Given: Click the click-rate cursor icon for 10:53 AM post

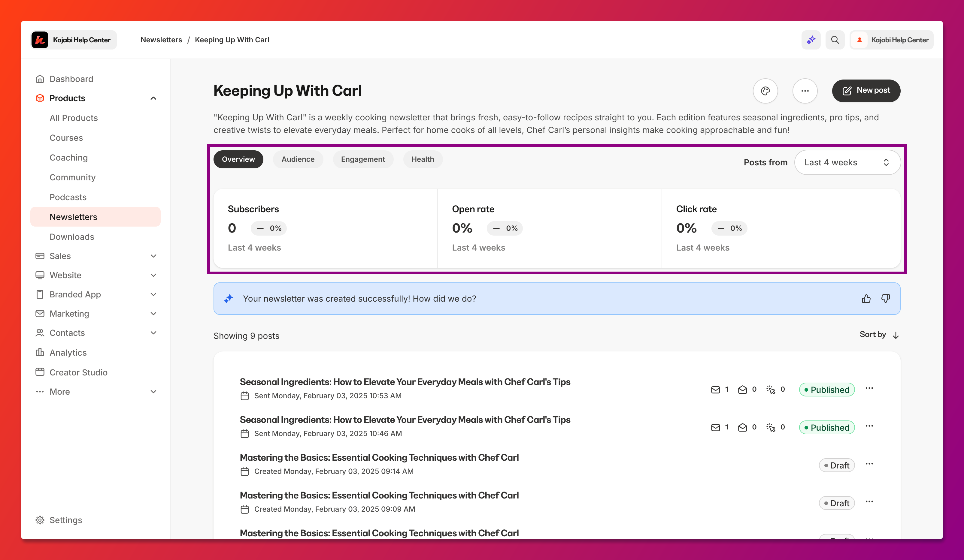Looking at the screenshot, I should tap(771, 390).
